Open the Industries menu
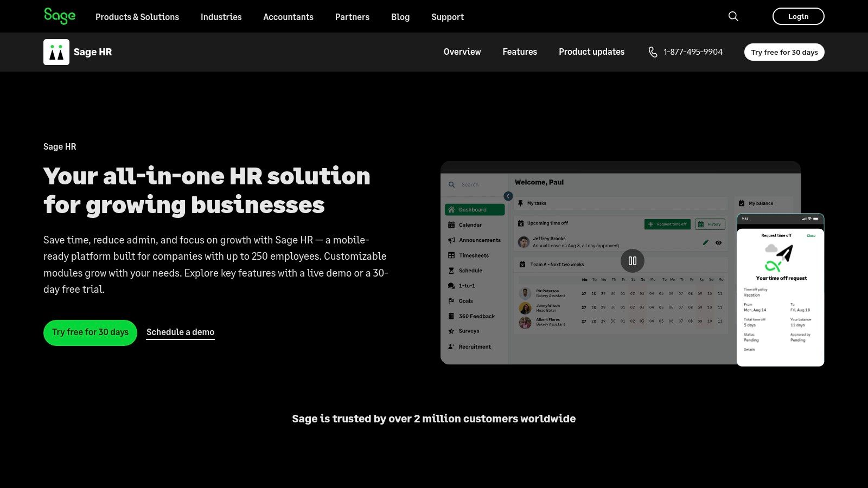This screenshot has width=868, height=488. pos(221,17)
